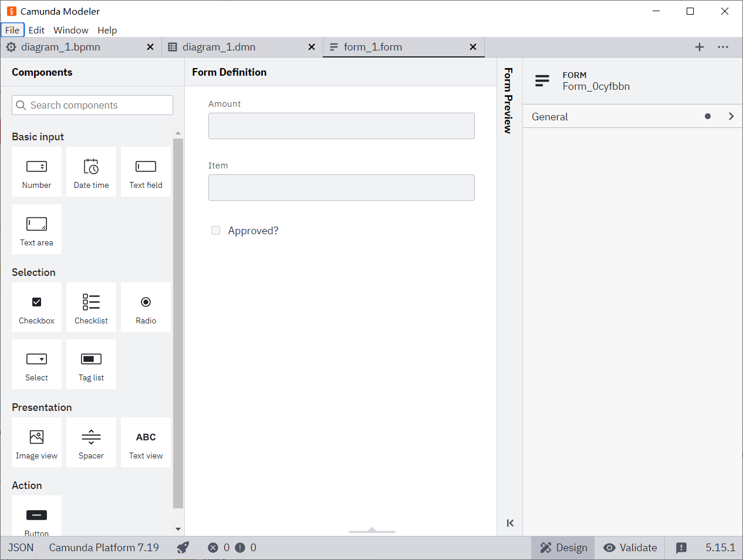This screenshot has height=560, width=743.
Task: Close the form_1.form tab
Action: click(473, 47)
